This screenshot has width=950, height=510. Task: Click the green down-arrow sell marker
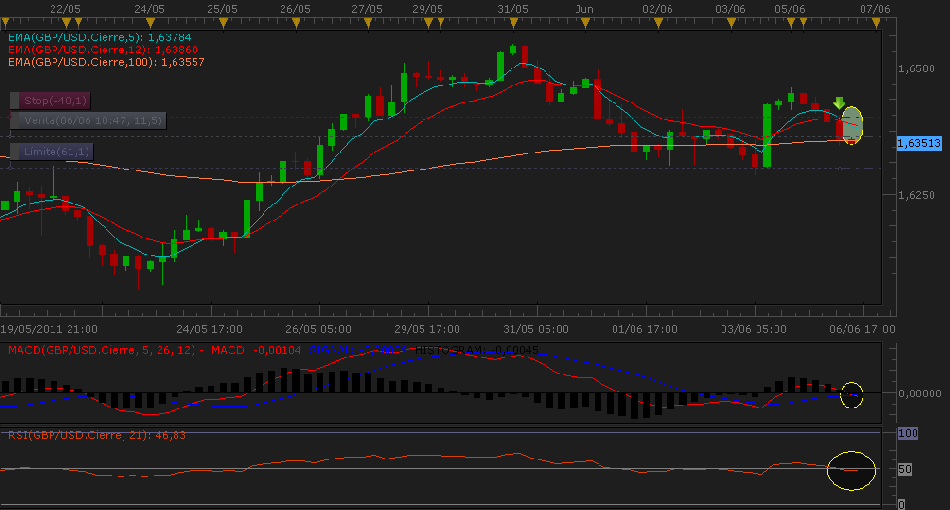tap(839, 102)
